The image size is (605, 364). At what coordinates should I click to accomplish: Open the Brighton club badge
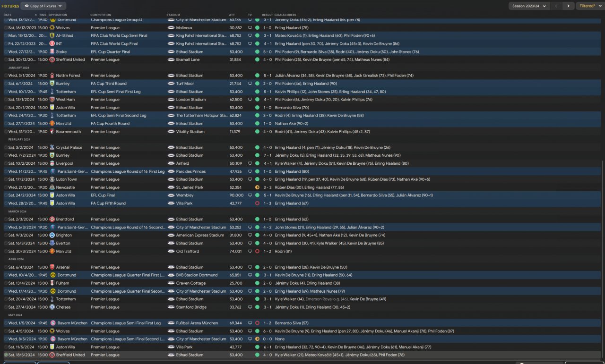pyautogui.click(x=52, y=235)
